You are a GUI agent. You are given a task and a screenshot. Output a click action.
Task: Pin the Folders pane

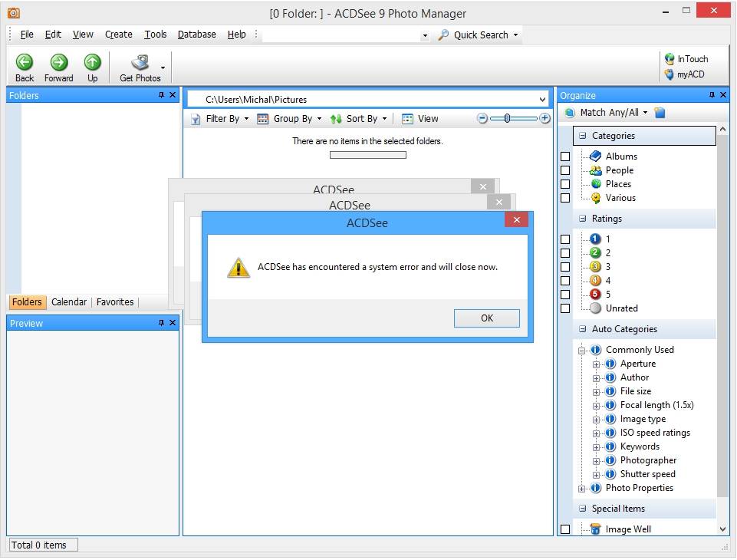pos(161,95)
